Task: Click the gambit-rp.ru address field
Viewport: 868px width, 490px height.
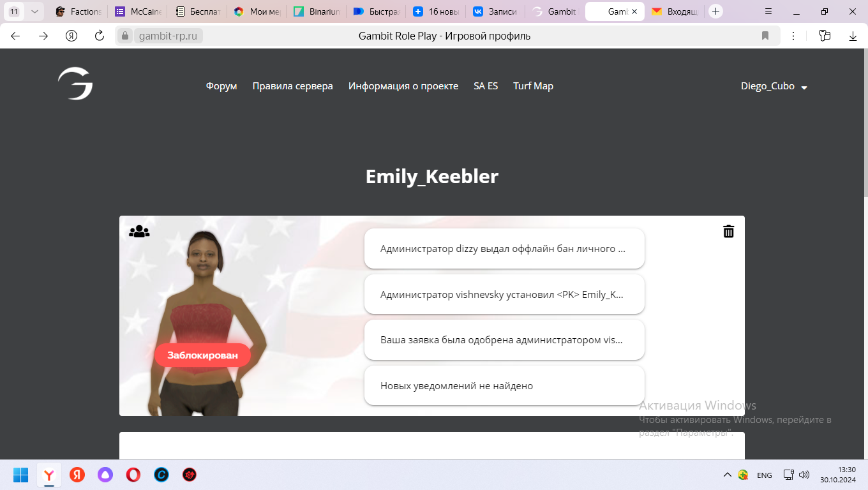Action: (x=168, y=36)
